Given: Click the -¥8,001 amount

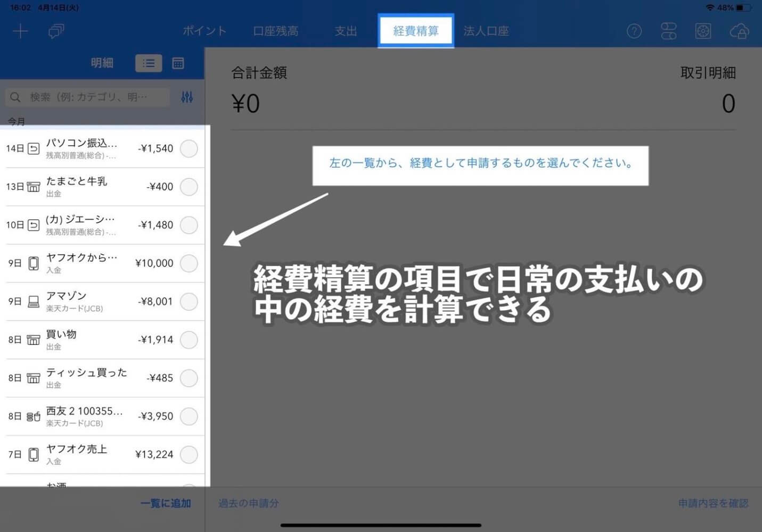Looking at the screenshot, I should pyautogui.click(x=155, y=301).
